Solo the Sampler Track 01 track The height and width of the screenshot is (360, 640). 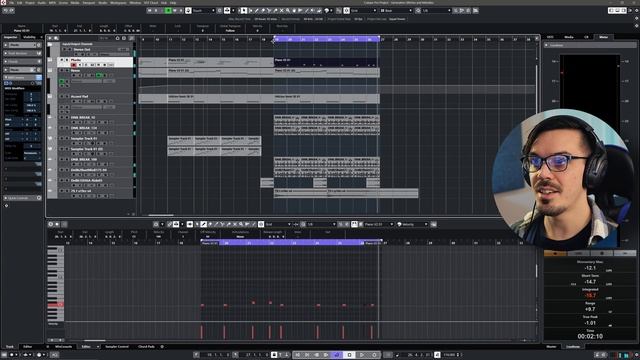pyautogui.click(x=67, y=139)
